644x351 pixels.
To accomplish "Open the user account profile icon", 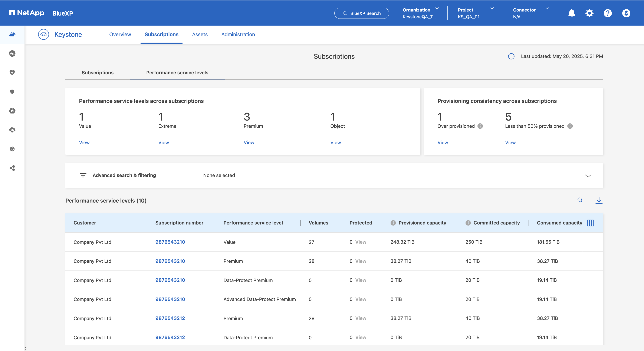I will pos(626,13).
